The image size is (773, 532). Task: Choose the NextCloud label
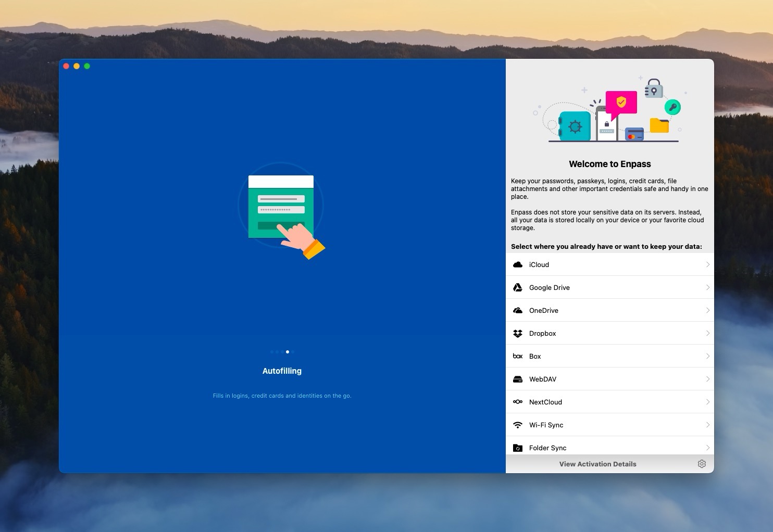[x=545, y=402]
